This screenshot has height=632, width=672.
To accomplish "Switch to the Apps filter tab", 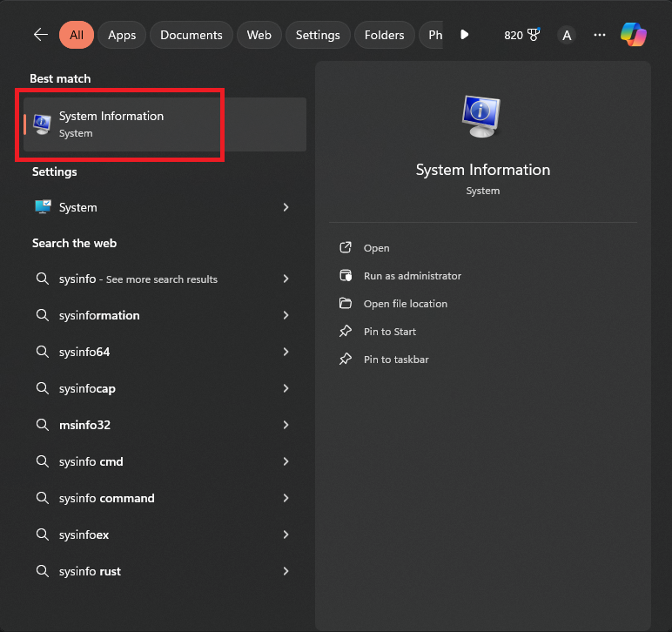I will [122, 35].
